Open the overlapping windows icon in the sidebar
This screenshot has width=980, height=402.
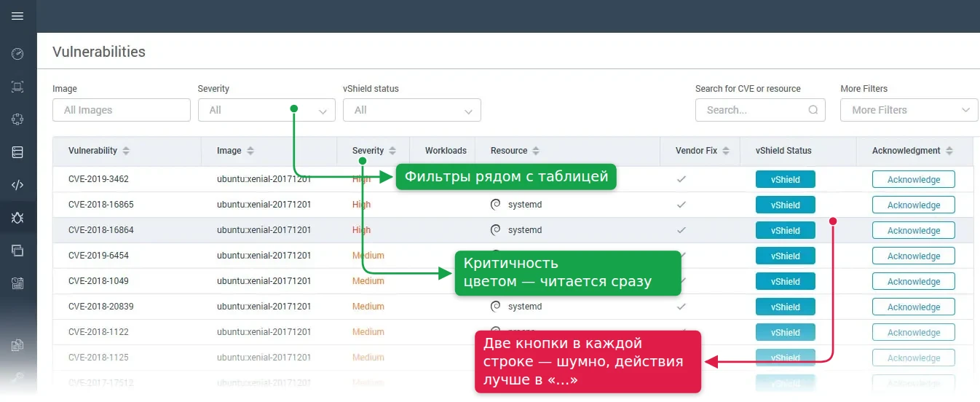[x=18, y=251]
